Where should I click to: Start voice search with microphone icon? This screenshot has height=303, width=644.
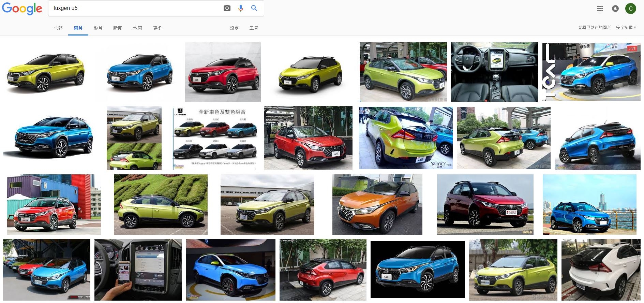[x=241, y=8]
